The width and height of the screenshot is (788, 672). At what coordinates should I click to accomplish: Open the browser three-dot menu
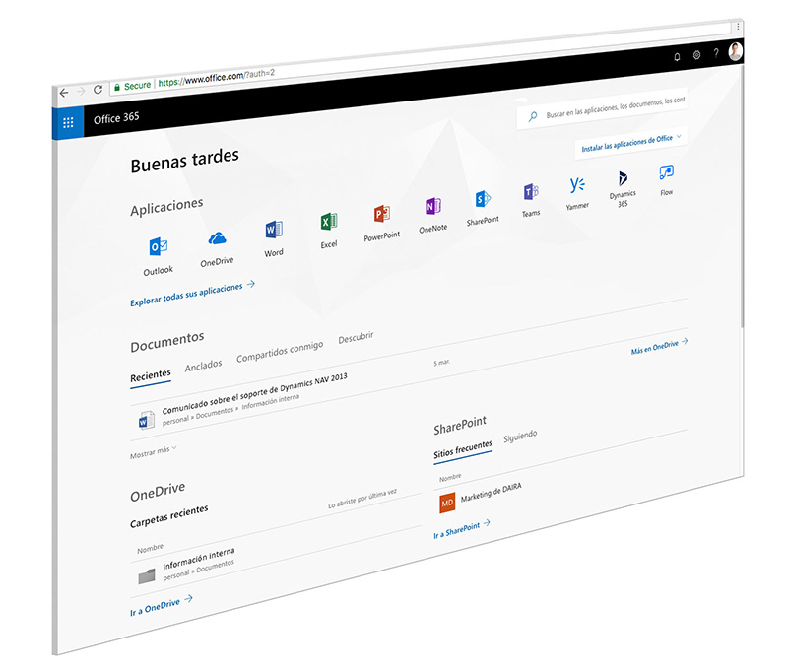(x=737, y=27)
